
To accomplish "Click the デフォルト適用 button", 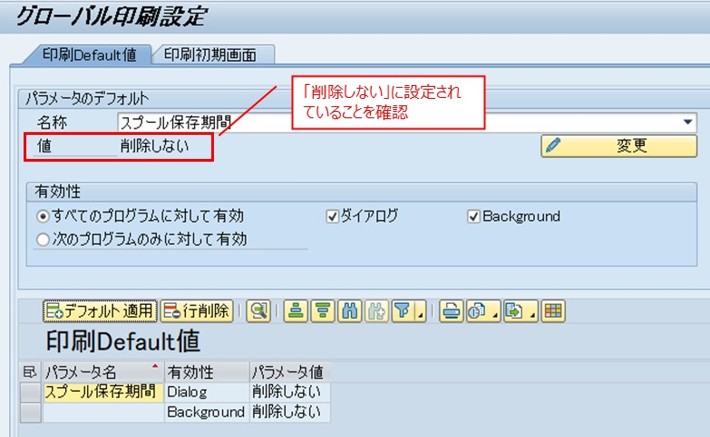I will click(100, 311).
